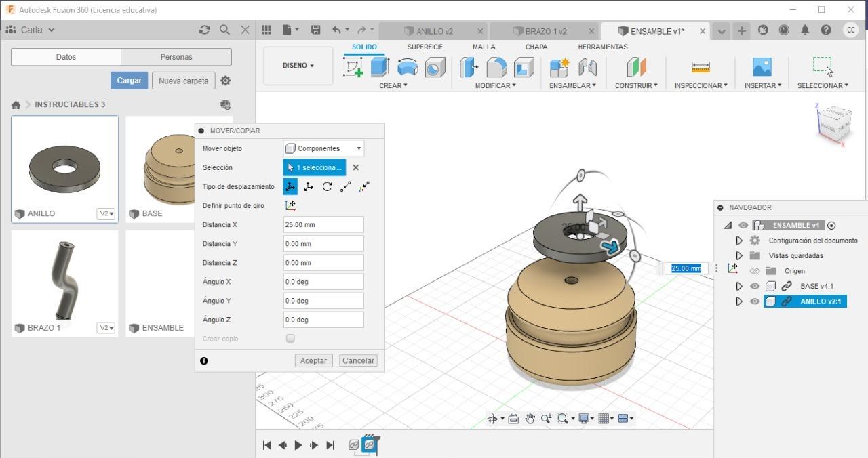Switch to the HERRAMIENTAS tab
868x458 pixels.
pos(603,47)
